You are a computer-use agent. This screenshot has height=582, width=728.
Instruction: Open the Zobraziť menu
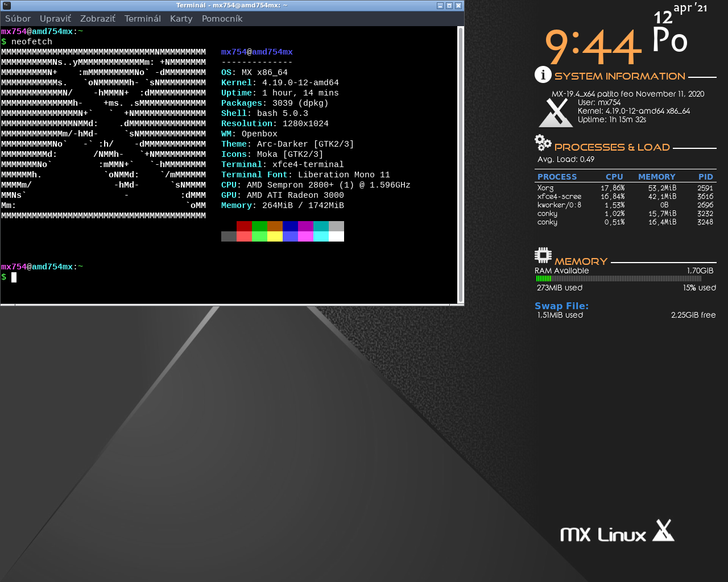tap(97, 19)
